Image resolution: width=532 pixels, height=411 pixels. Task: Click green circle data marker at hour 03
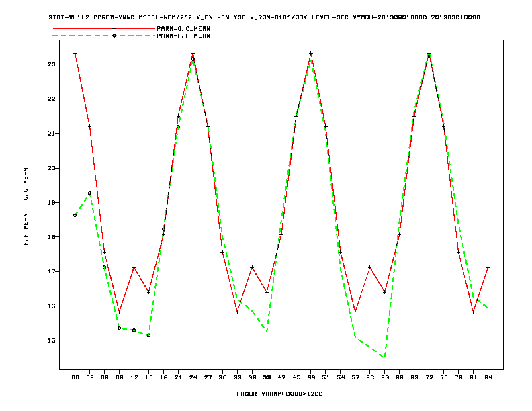point(89,193)
